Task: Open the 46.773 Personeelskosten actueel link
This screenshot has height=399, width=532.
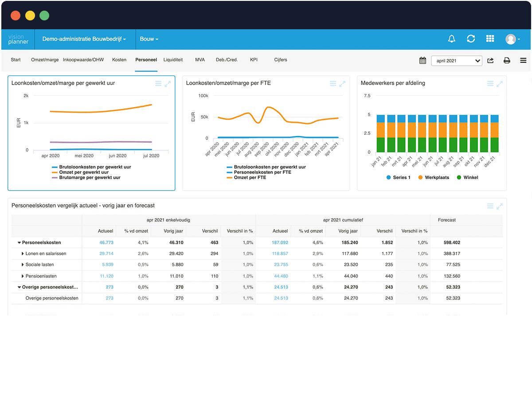Action: 106,243
